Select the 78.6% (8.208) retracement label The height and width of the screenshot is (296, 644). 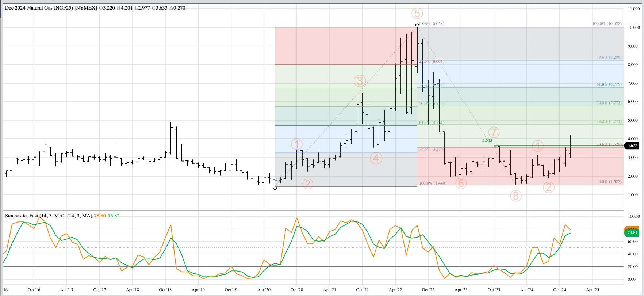pyautogui.click(x=609, y=58)
